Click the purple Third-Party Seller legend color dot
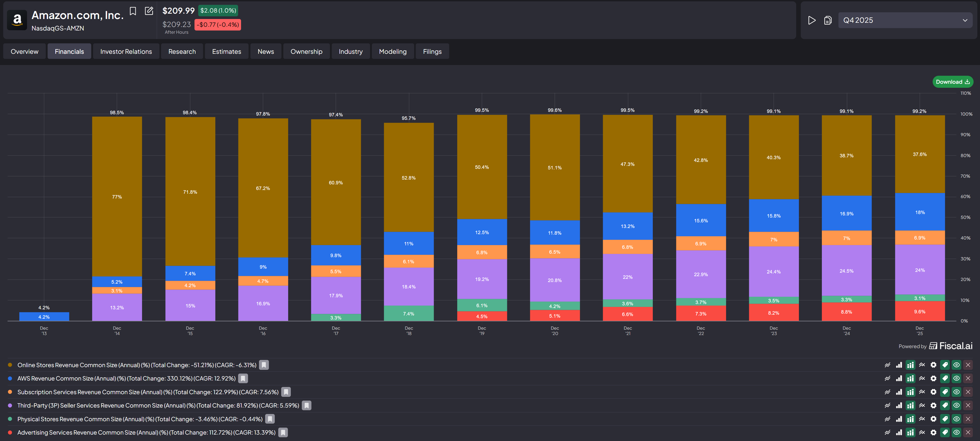980x441 pixels. (10, 405)
